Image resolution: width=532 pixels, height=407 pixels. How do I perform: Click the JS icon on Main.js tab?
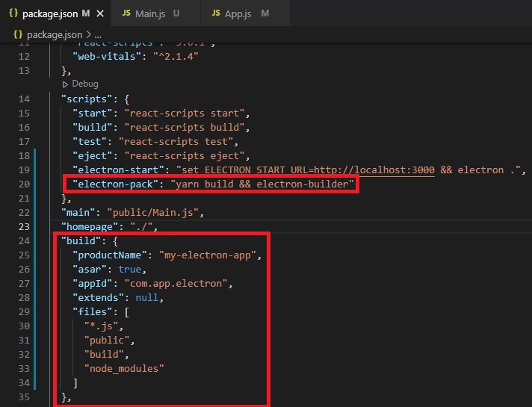pyautogui.click(x=126, y=13)
